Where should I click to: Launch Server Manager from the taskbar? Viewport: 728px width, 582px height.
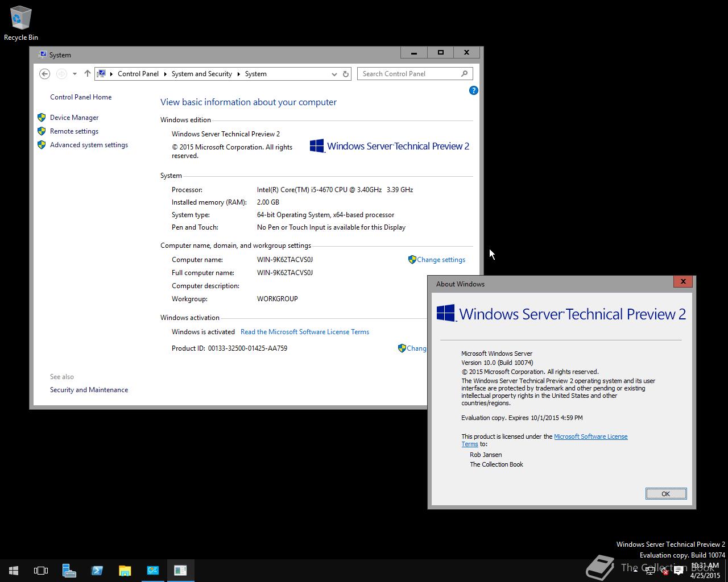[69, 571]
